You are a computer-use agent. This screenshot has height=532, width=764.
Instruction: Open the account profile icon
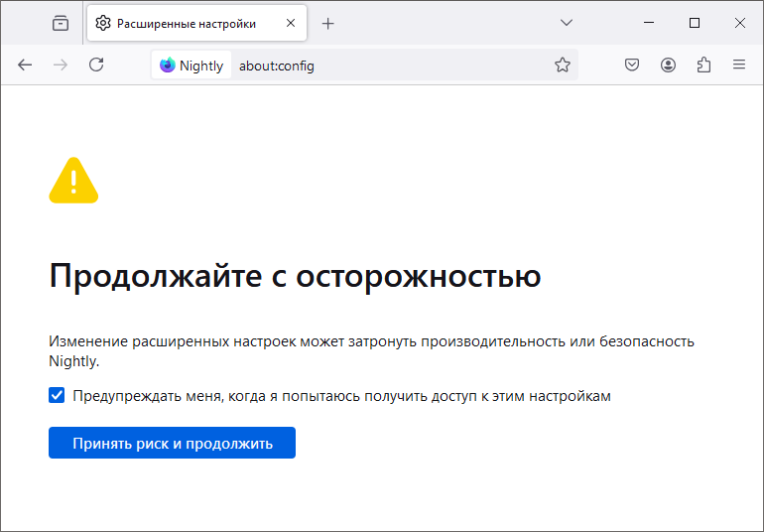(668, 65)
